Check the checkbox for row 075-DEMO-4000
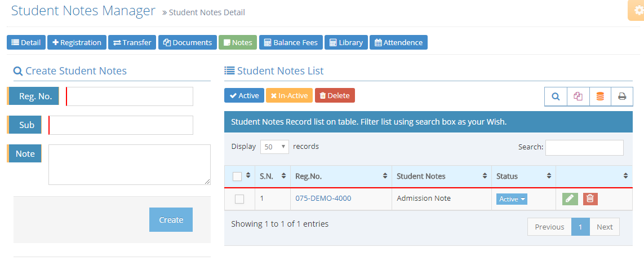Screen dimensions: 644x269 pyautogui.click(x=239, y=199)
